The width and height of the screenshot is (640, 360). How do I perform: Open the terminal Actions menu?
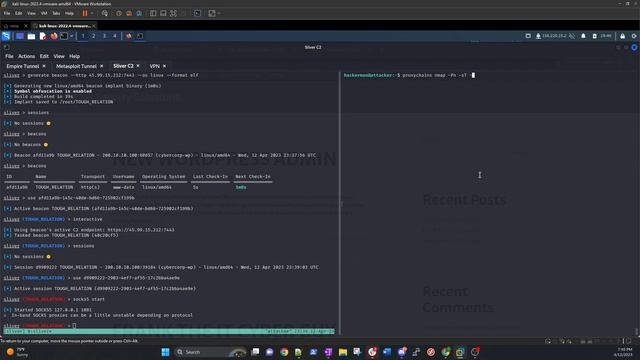[x=27, y=56]
